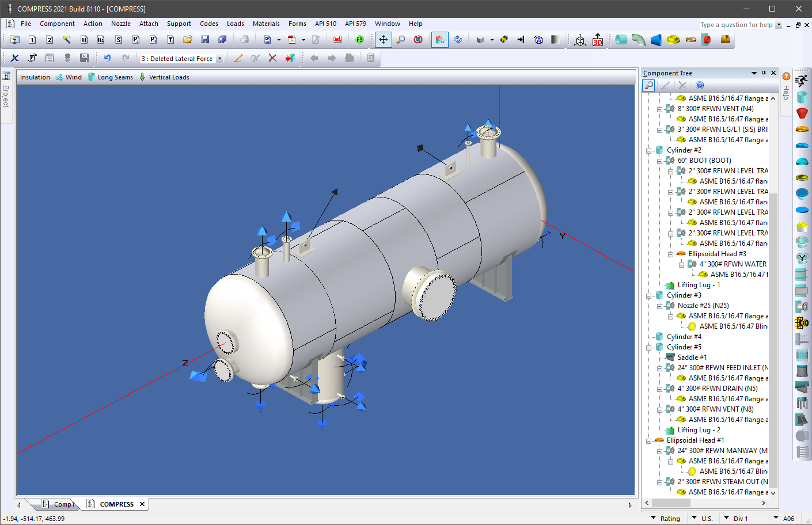This screenshot has height=525, width=812.
Task: Open the Deleted Lateral Force dropdown
Action: 219,58
